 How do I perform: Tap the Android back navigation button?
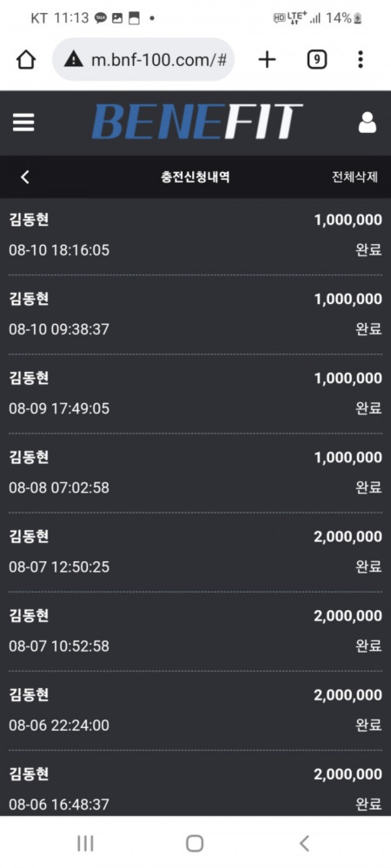pyautogui.click(x=304, y=843)
